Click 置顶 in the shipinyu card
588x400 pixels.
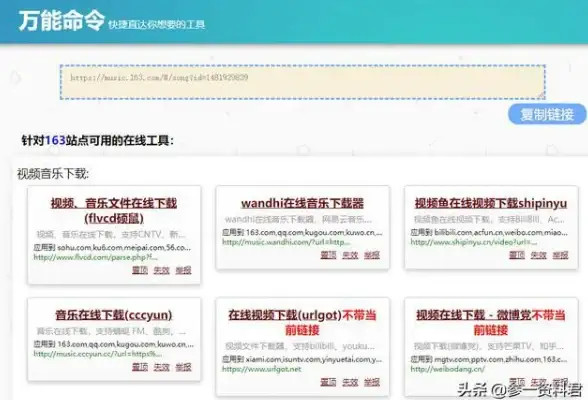coord(517,255)
